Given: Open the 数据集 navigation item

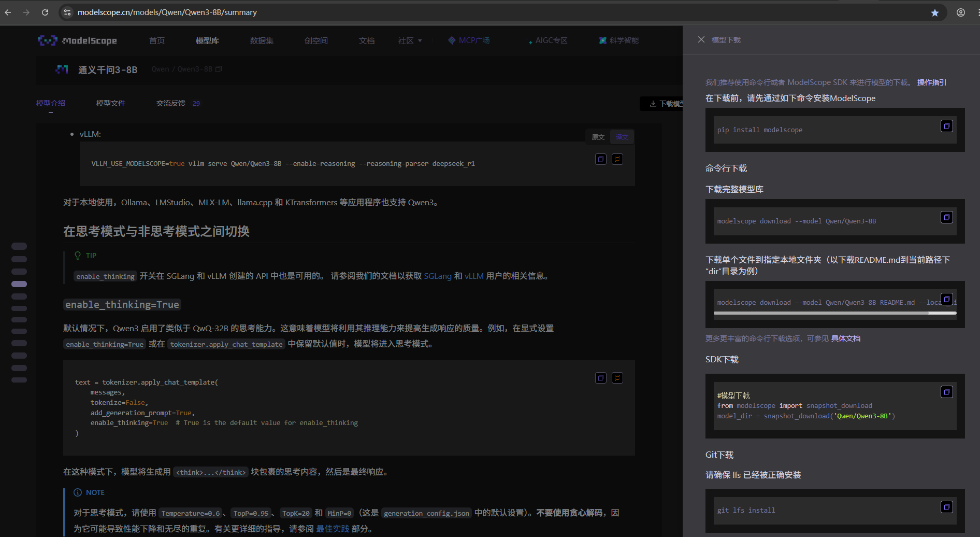Looking at the screenshot, I should pos(262,40).
